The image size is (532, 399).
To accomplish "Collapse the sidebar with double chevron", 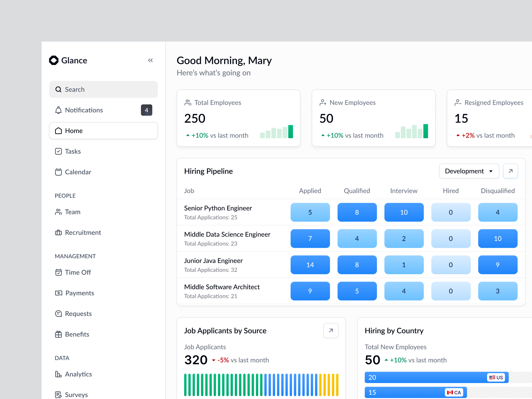I will [150, 60].
